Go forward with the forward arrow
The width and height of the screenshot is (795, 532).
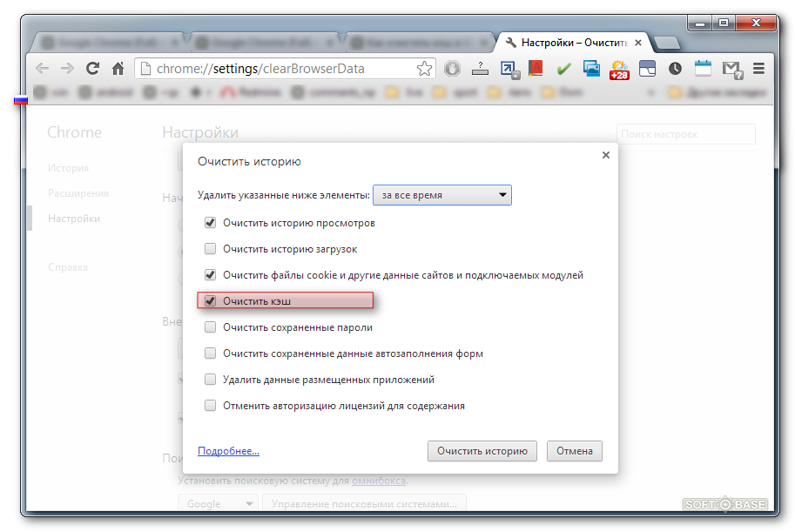tap(67, 69)
